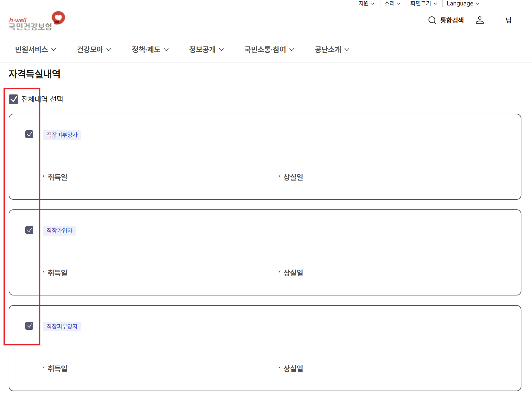Open the 정보공개 menu

click(x=206, y=49)
